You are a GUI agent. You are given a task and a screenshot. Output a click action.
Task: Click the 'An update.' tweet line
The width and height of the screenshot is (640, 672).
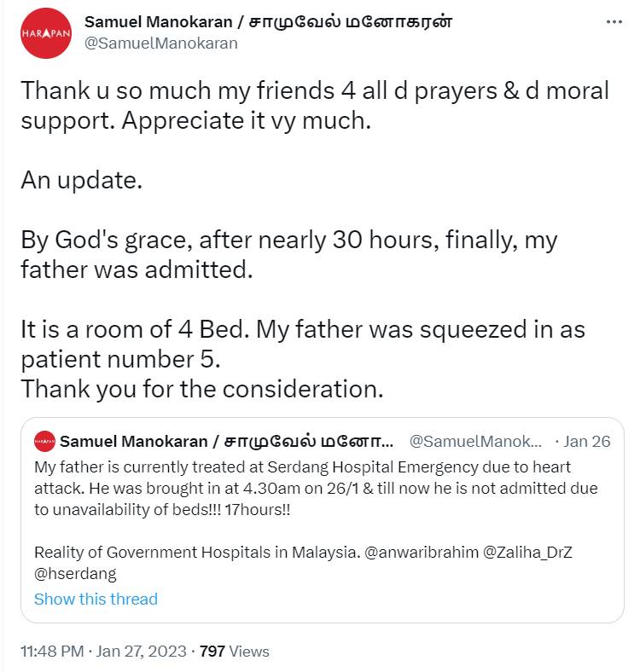pyautogui.click(x=82, y=180)
